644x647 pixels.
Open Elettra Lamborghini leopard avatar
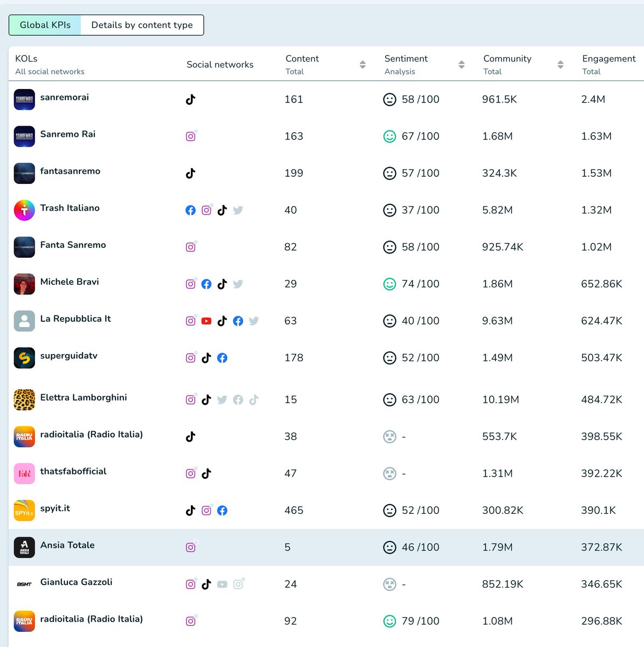pyautogui.click(x=24, y=400)
